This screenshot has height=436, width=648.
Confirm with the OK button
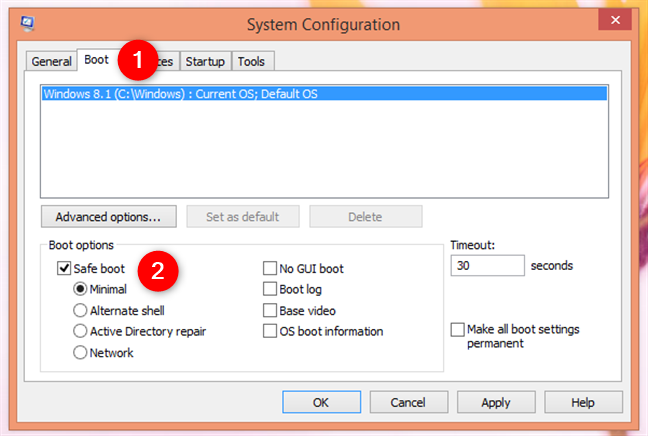coord(322,402)
